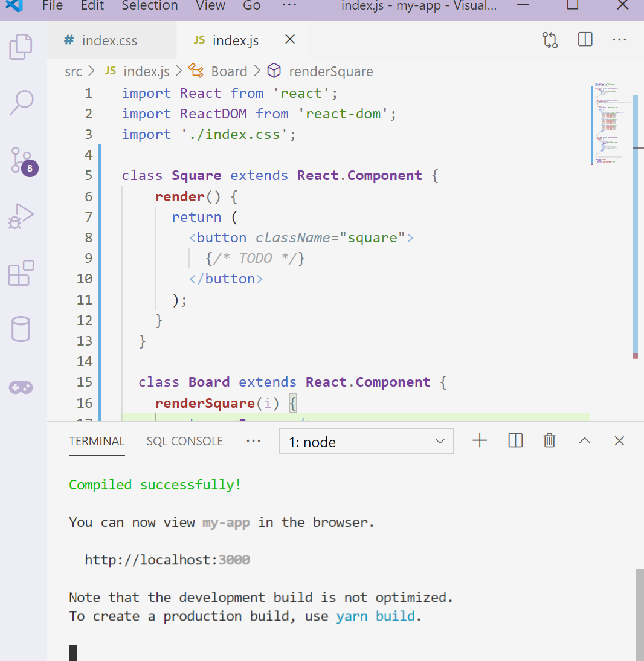Open the Changes compare icon in the editor toolbar
This screenshot has height=661, width=644.
click(x=550, y=40)
